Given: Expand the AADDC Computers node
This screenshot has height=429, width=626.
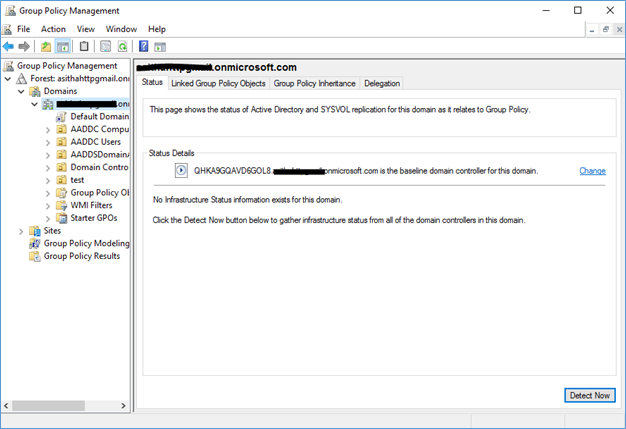Looking at the screenshot, I should [48, 130].
